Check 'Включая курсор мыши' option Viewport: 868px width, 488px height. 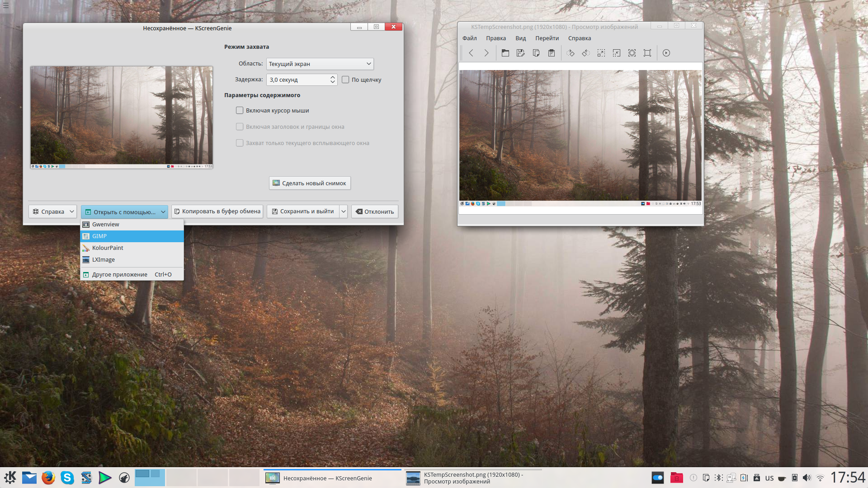click(240, 110)
